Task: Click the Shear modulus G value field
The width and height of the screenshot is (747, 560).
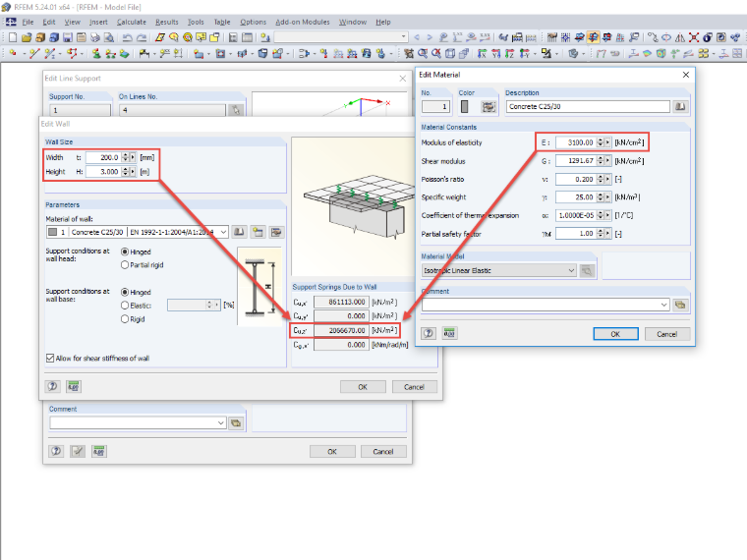Action: tap(576, 161)
